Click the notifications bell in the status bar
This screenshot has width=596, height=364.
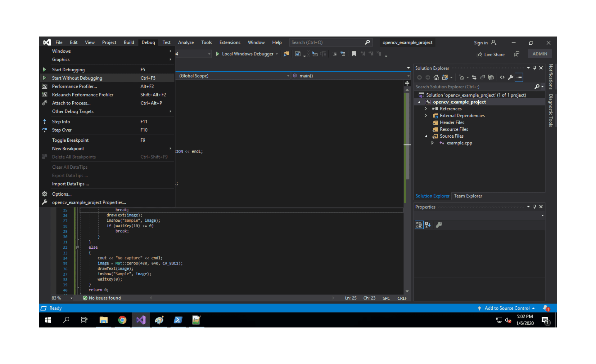coord(546,308)
